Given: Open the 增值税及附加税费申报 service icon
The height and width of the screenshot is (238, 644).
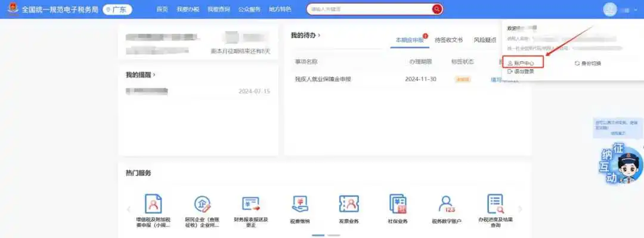Looking at the screenshot, I should coord(153,203).
